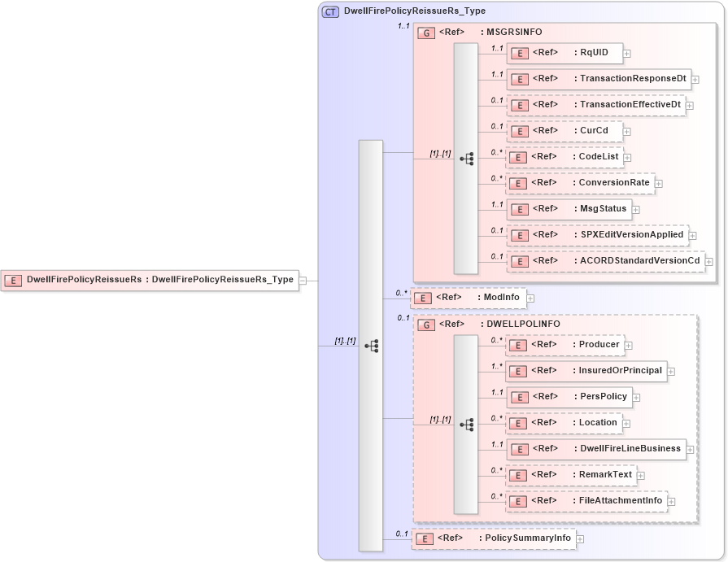Click the G icon of the MSGRSINFO group
This screenshot has height=562, width=728.
click(426, 33)
